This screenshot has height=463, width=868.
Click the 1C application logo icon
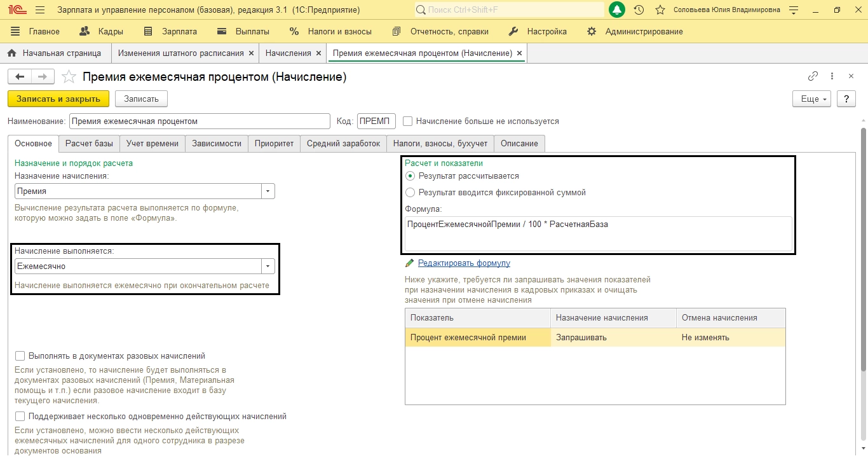tap(16, 10)
